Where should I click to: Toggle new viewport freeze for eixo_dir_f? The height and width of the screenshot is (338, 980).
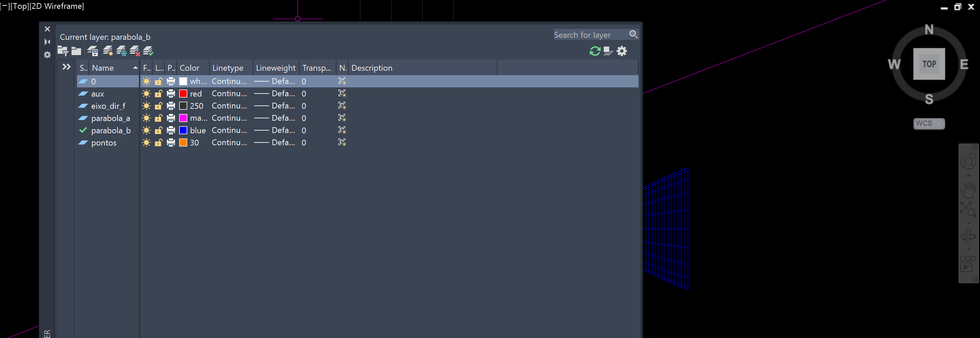point(342,105)
